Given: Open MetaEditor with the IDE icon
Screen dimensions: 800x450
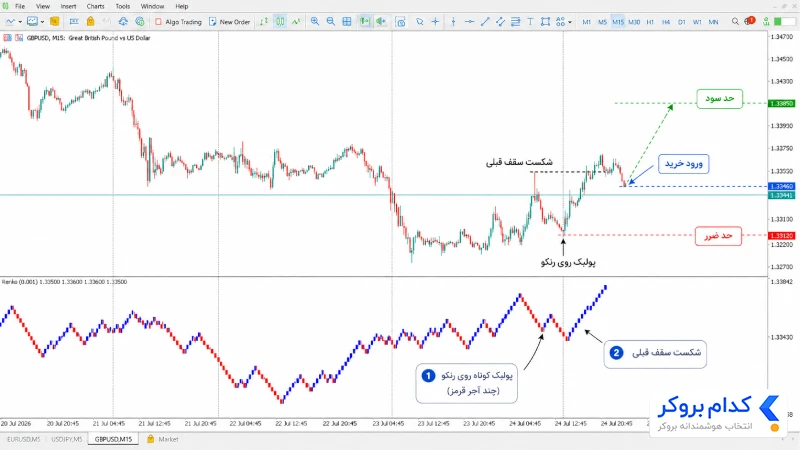Looking at the screenshot, I should 74,21.
